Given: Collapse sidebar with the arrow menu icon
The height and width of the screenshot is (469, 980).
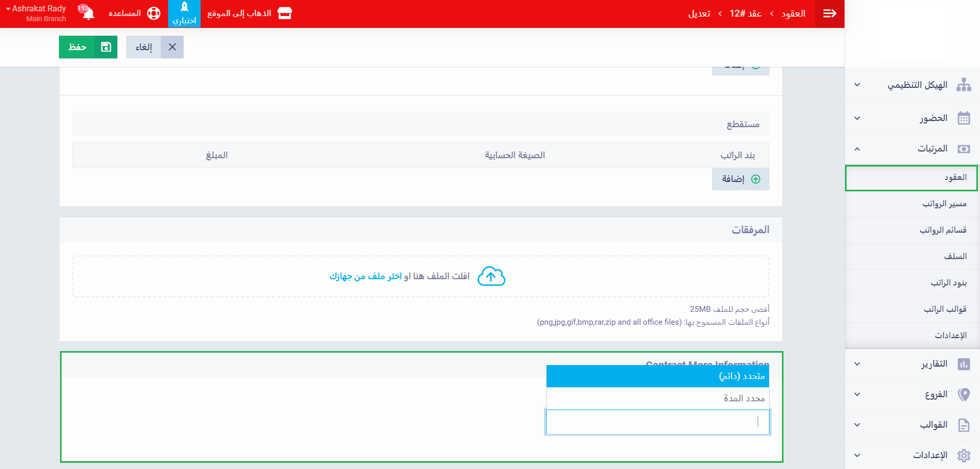Looking at the screenshot, I should pos(830,13).
